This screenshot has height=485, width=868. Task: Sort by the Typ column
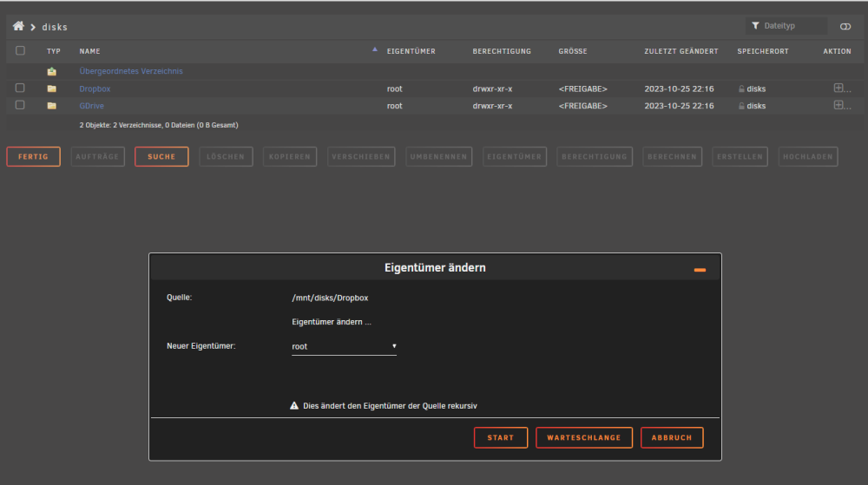click(54, 51)
